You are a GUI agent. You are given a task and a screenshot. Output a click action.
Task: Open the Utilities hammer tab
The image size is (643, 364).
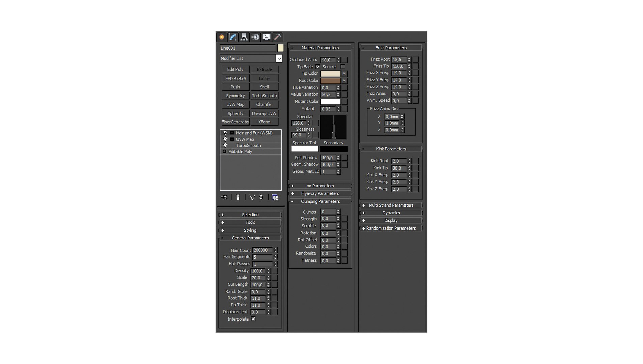coord(277,37)
